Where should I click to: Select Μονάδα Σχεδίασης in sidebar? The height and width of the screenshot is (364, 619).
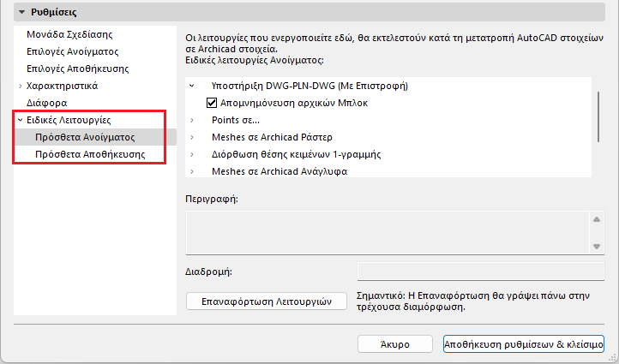(70, 34)
